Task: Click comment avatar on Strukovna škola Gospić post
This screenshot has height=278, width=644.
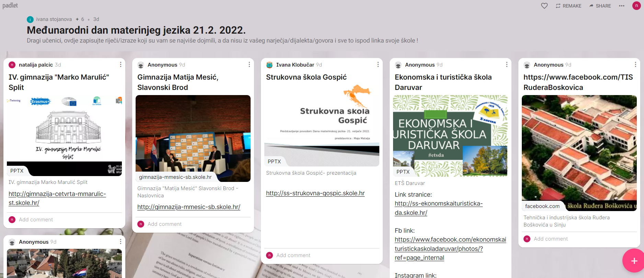Action: coord(269,255)
